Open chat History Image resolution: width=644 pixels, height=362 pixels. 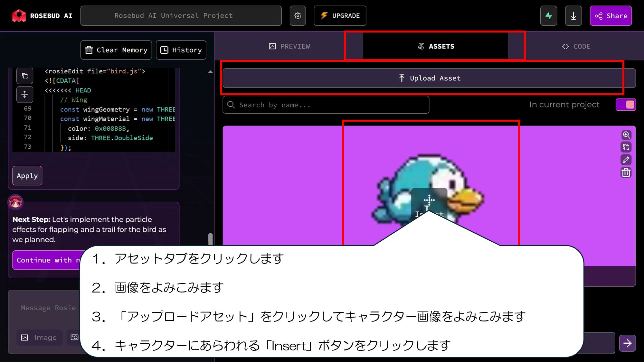click(181, 50)
